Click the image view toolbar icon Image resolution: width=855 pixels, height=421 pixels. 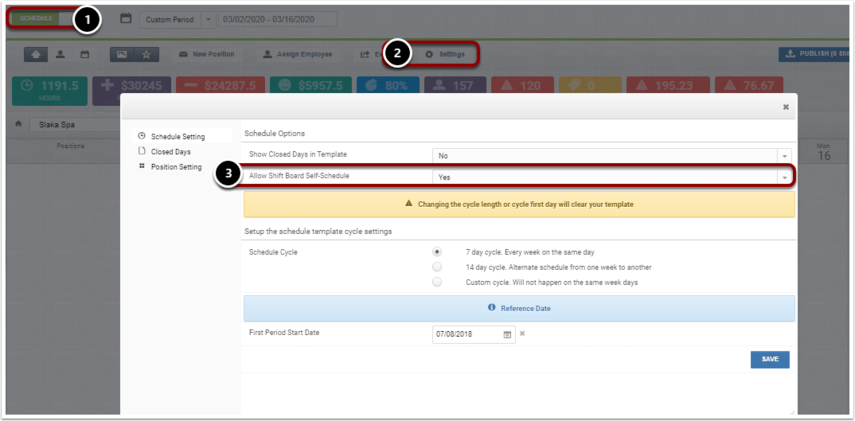[122, 55]
